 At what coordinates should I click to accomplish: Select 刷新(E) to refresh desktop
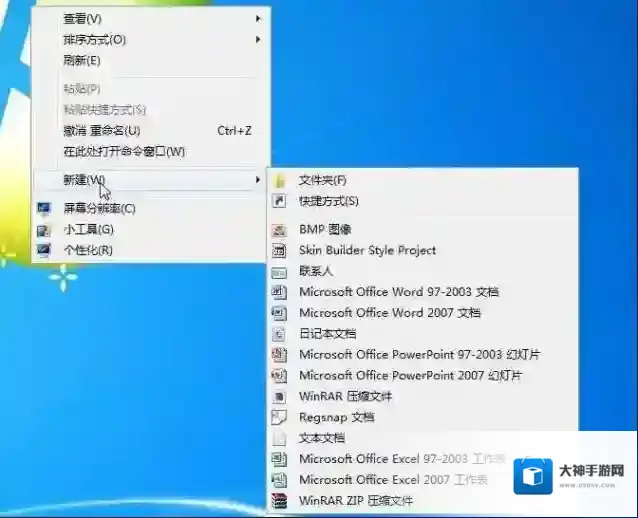(x=151, y=61)
